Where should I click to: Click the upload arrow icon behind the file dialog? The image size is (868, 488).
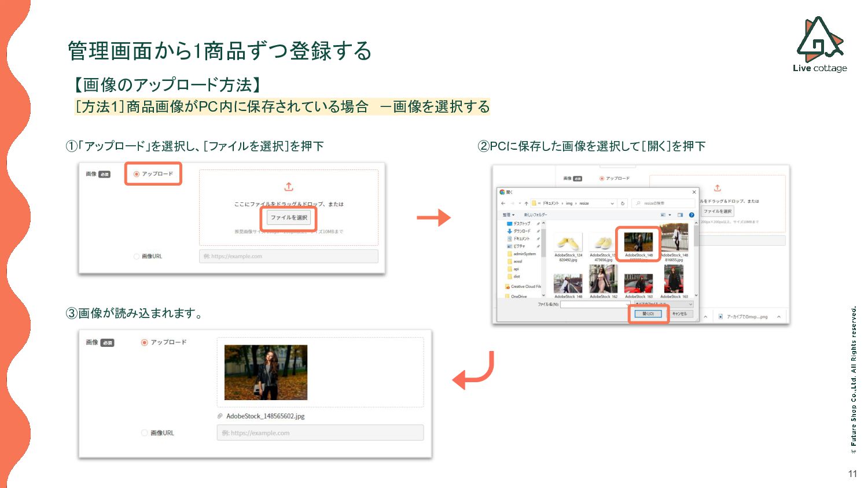(x=718, y=188)
